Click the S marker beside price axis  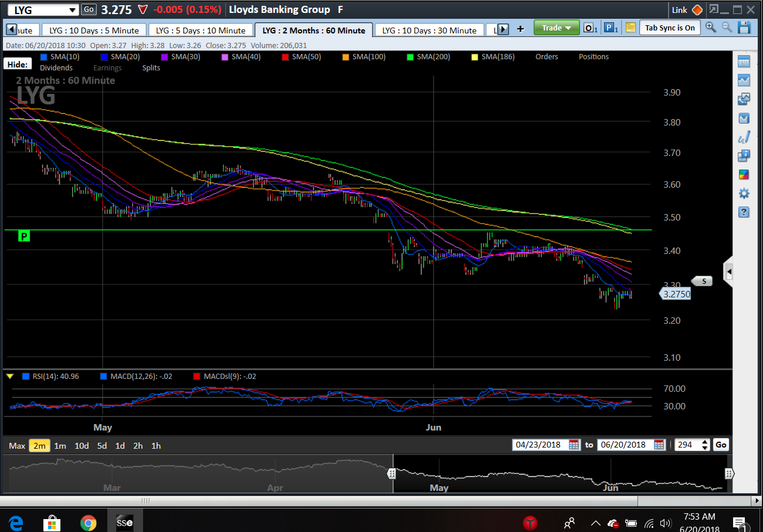coord(703,281)
